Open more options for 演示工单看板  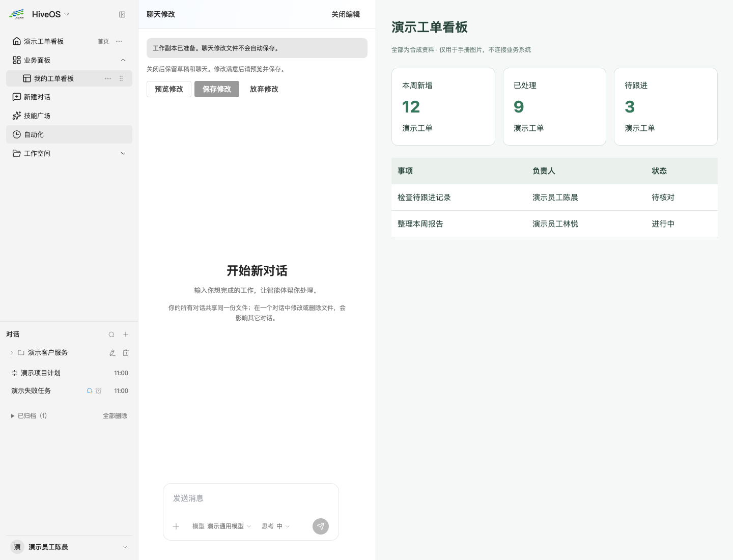pyautogui.click(x=119, y=41)
